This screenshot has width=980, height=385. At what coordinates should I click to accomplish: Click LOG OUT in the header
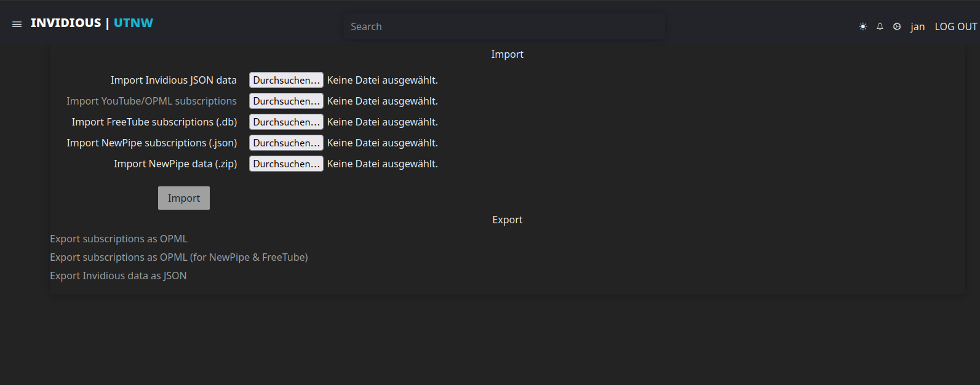click(x=955, y=26)
